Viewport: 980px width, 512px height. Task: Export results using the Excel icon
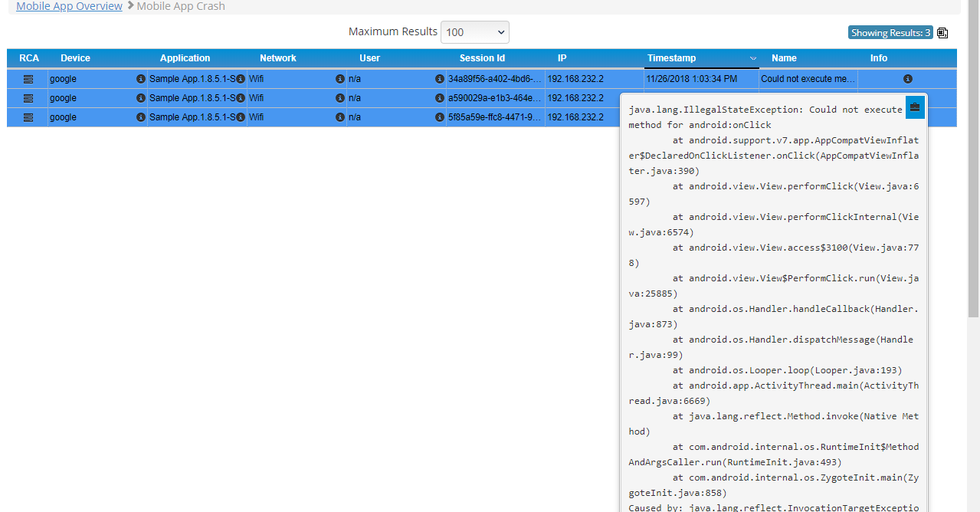pyautogui.click(x=942, y=33)
